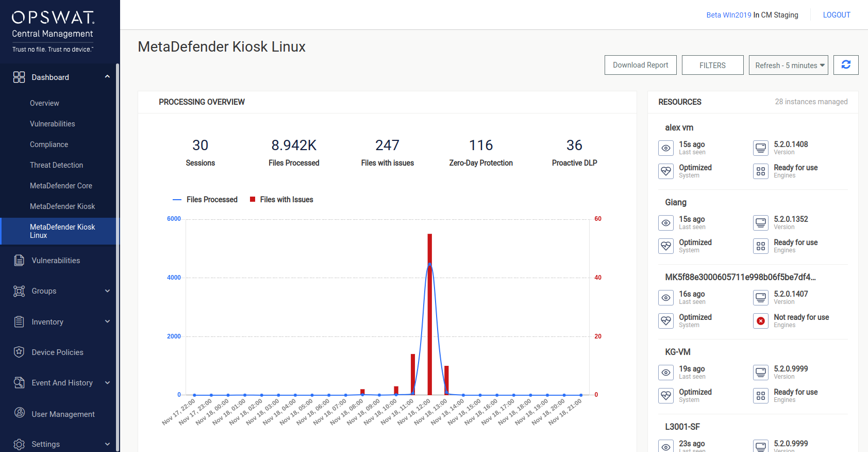Open the Giang instance name
The height and width of the screenshot is (452, 868).
pos(676,202)
